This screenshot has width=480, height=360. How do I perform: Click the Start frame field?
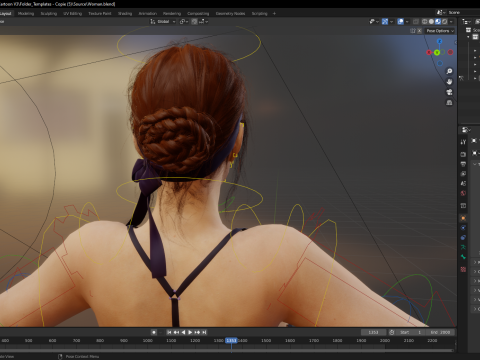tap(411, 332)
